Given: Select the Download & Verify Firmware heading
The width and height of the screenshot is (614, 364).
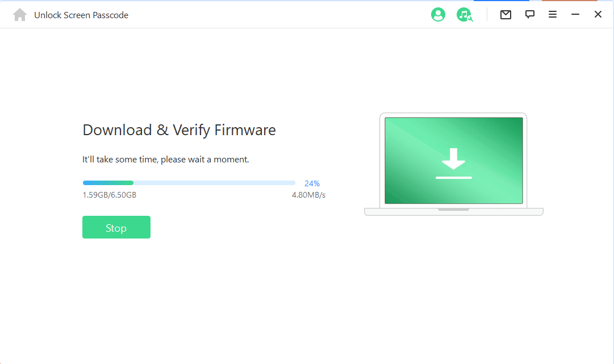Looking at the screenshot, I should [179, 130].
